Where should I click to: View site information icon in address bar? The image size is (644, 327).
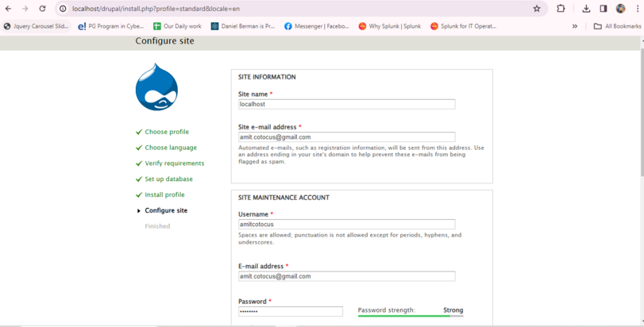[63, 9]
